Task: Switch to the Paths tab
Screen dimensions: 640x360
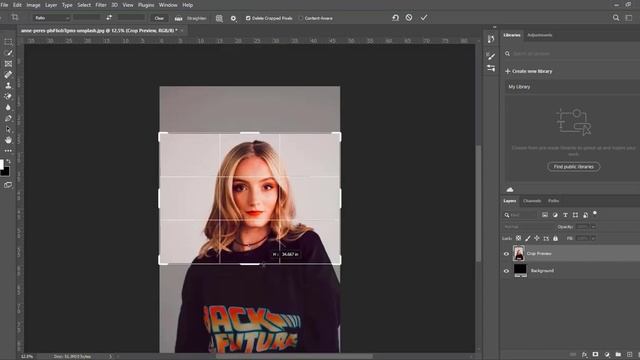Action: coord(553,201)
